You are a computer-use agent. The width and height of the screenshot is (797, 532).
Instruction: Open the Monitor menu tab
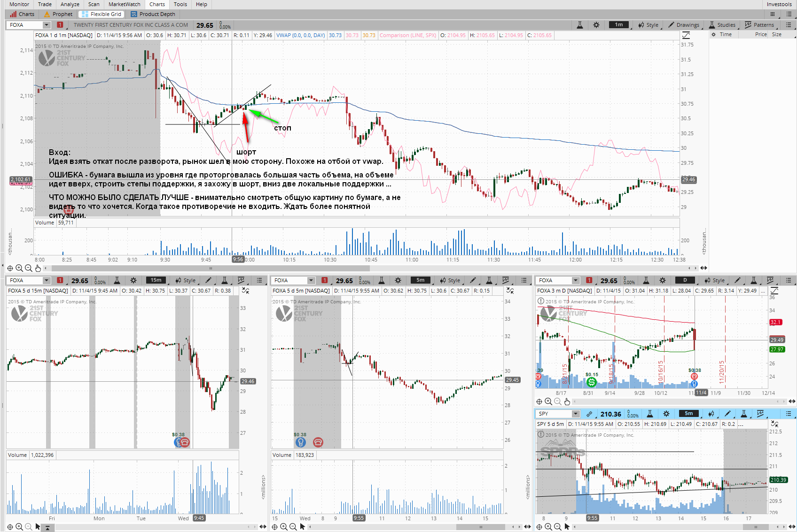click(x=19, y=4)
